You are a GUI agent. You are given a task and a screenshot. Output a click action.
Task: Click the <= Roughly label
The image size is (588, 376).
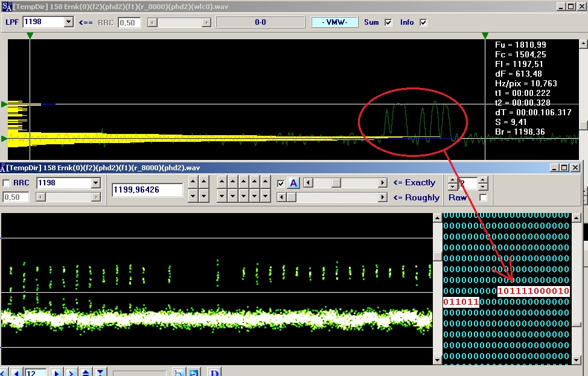coord(417,197)
